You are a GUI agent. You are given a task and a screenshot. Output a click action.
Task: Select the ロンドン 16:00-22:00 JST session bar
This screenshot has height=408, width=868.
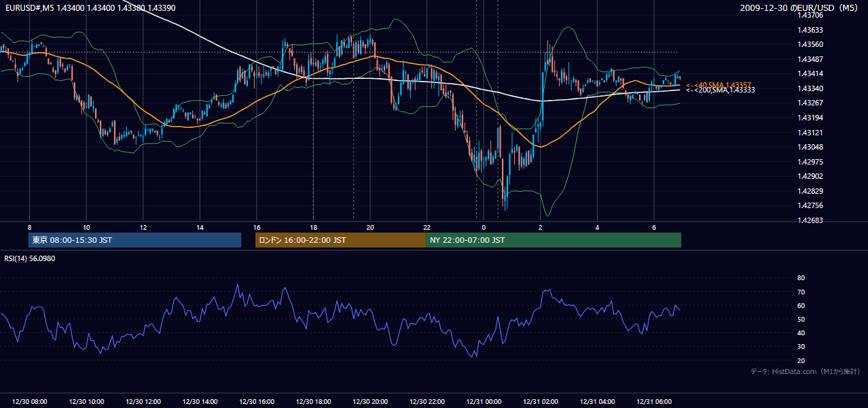click(x=340, y=240)
